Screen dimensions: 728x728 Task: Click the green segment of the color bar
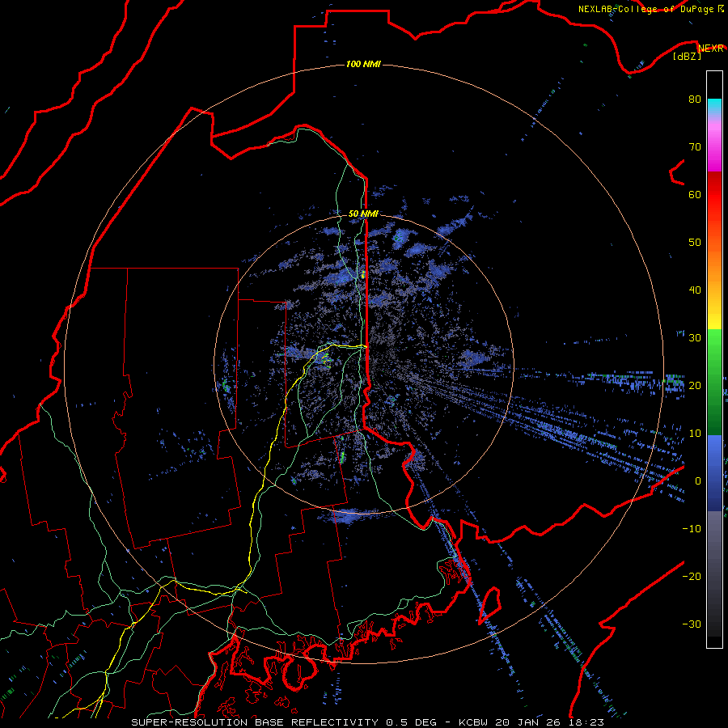[x=714, y=382]
